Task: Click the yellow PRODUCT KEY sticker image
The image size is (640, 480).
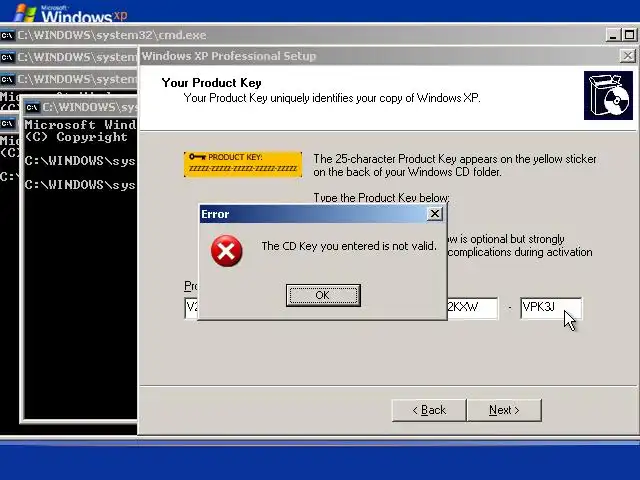Action: click(x=243, y=164)
